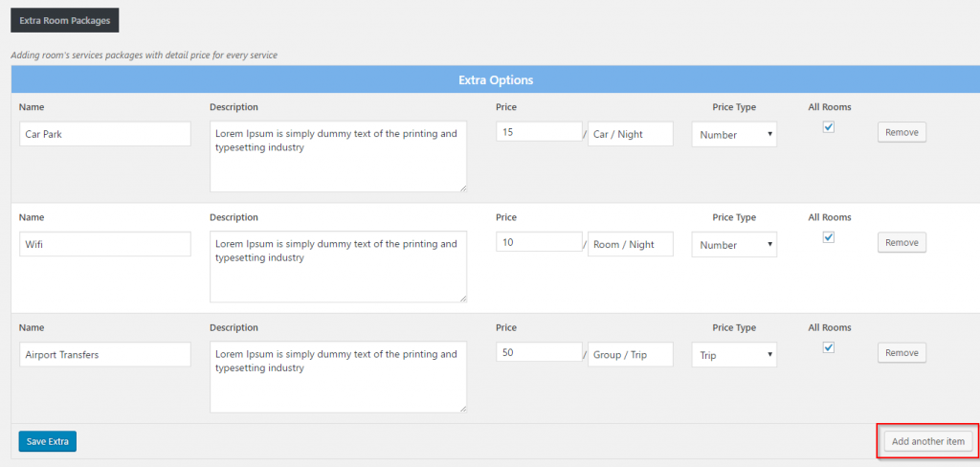Viewport: 980px width, 467px height.
Task: Expand the Wifi Price Type dropdown
Action: click(734, 245)
